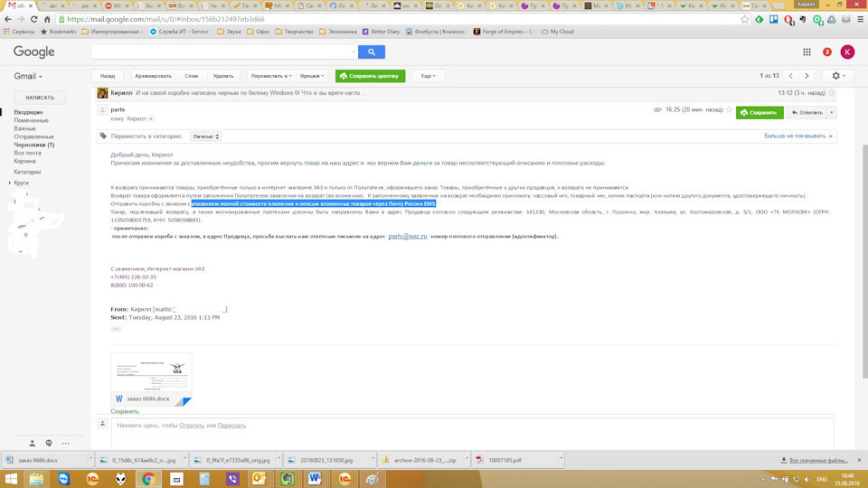The image size is (868, 488).
Task: Expand the trimmed quoted content dots
Action: [116, 329]
